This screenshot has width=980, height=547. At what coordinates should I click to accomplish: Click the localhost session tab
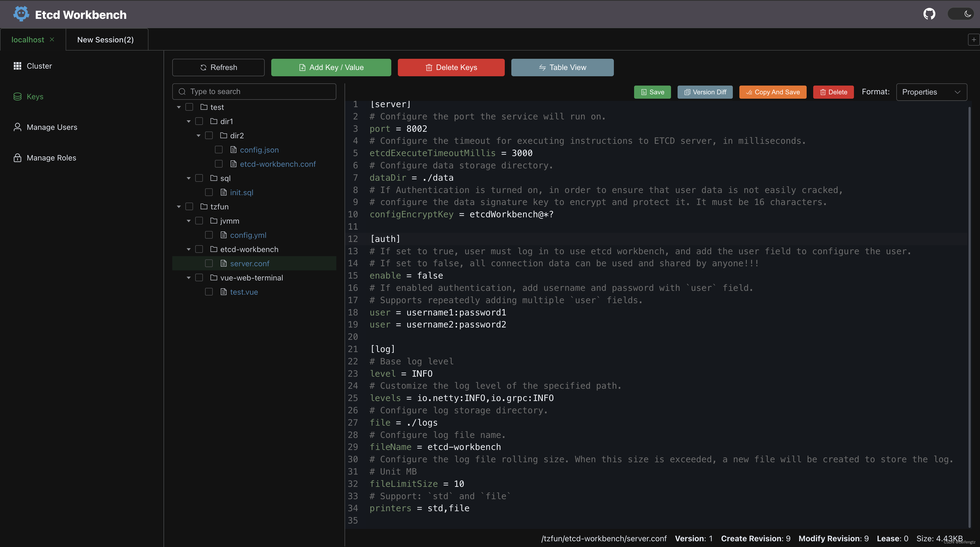point(27,39)
